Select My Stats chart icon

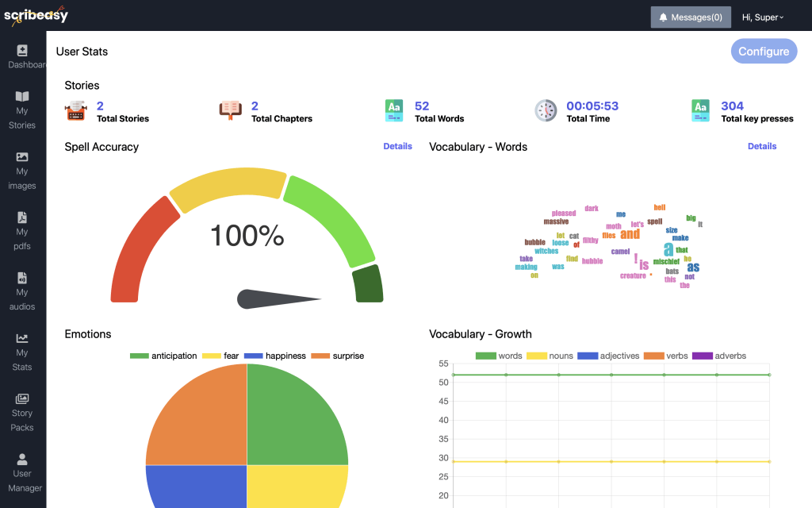coord(22,338)
